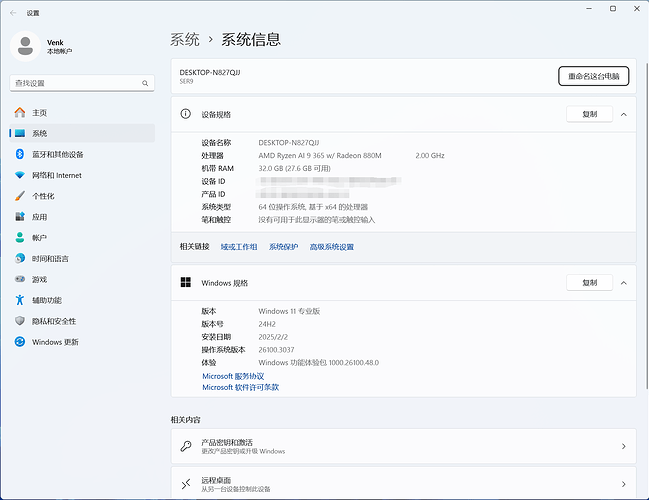
Task: Click 重命名这台电脑 button
Action: pyautogui.click(x=593, y=76)
